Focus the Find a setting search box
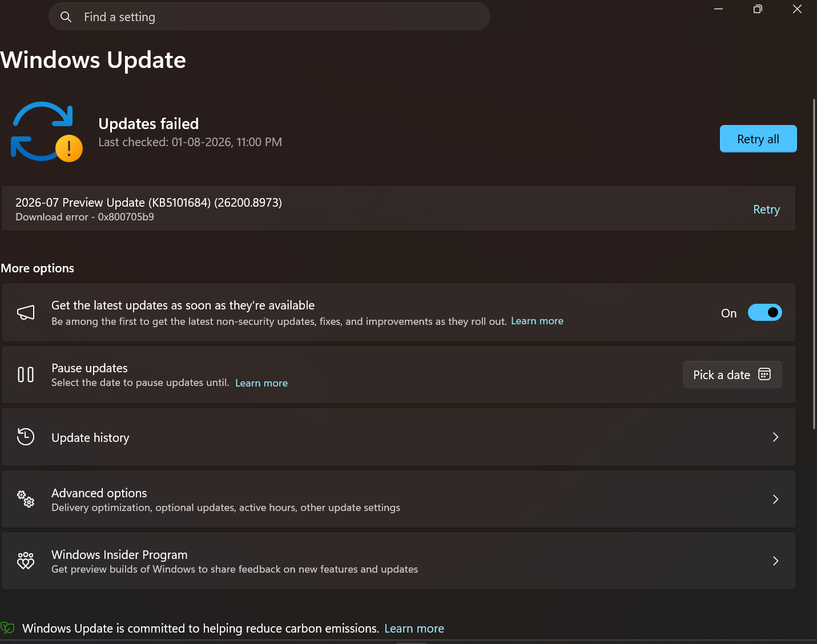 (269, 17)
